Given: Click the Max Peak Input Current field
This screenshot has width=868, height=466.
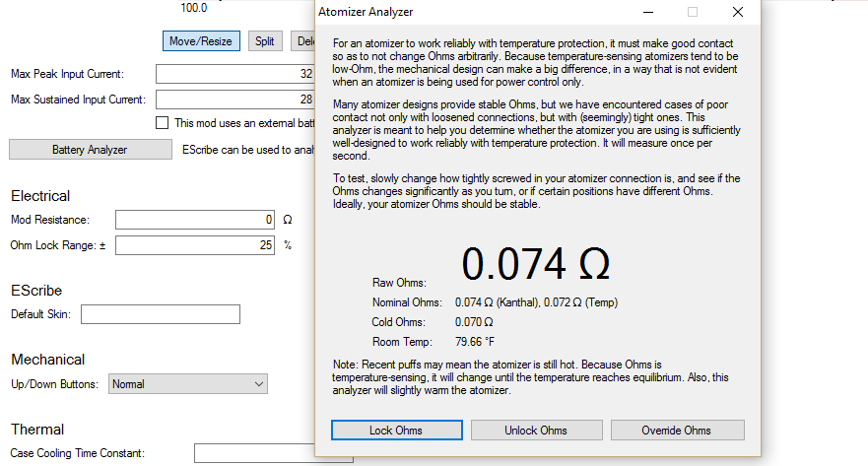Looking at the screenshot, I should (x=234, y=74).
